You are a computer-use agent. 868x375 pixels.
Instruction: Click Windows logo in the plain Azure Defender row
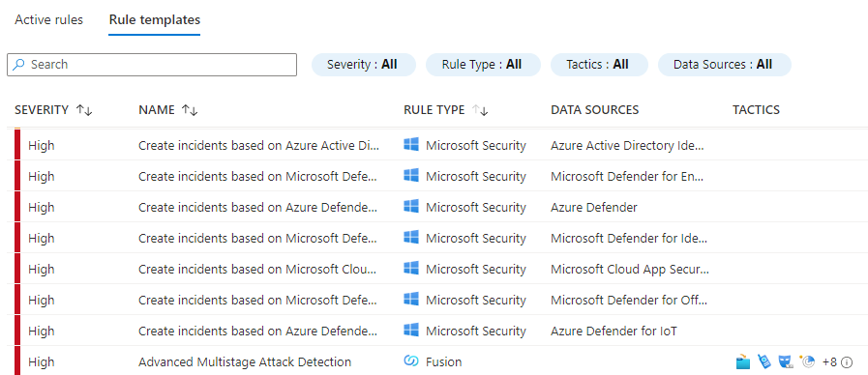(411, 207)
